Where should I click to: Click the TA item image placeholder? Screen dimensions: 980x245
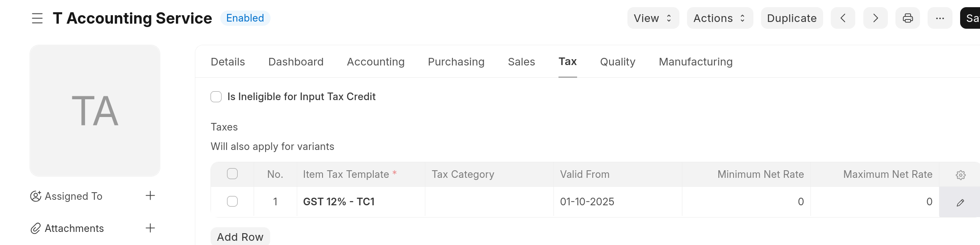coord(95,111)
